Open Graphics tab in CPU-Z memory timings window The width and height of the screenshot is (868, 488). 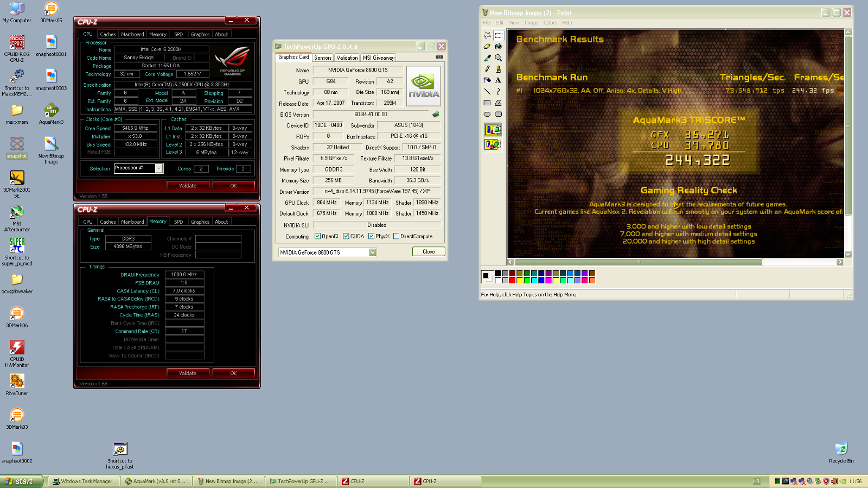(x=200, y=221)
